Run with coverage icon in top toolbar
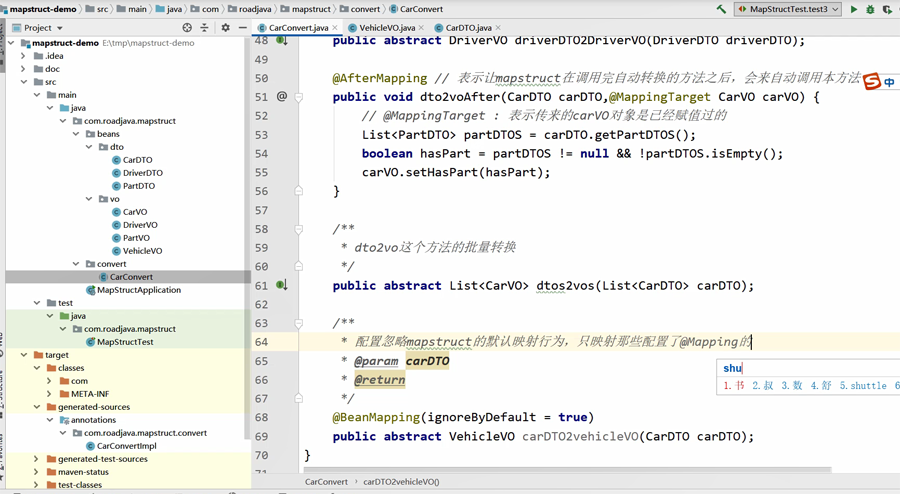 coord(887,9)
